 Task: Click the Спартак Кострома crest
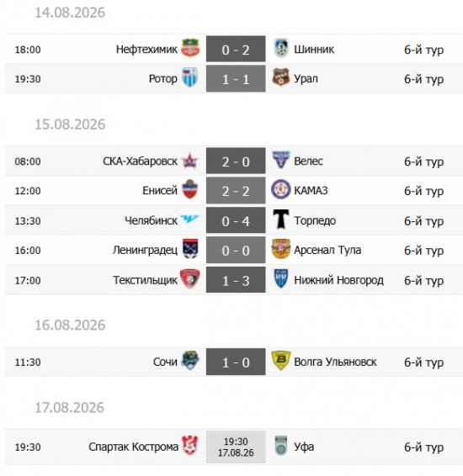click(x=190, y=446)
